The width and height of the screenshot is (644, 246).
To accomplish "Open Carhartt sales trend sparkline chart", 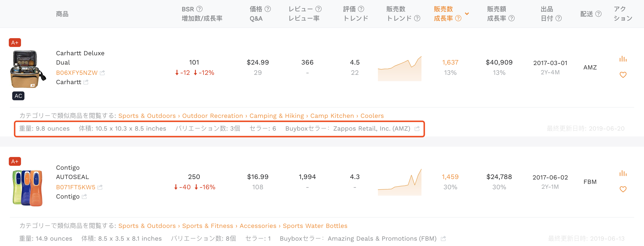I will (x=399, y=68).
